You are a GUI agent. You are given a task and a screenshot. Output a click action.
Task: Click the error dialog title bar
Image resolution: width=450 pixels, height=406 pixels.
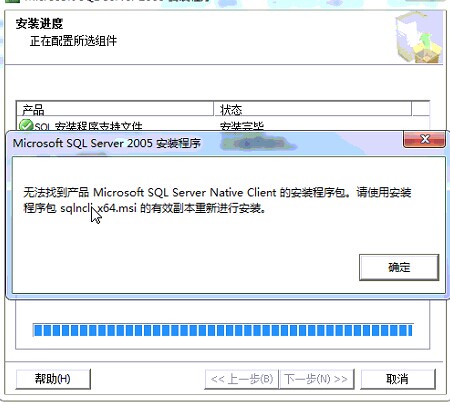click(207, 143)
